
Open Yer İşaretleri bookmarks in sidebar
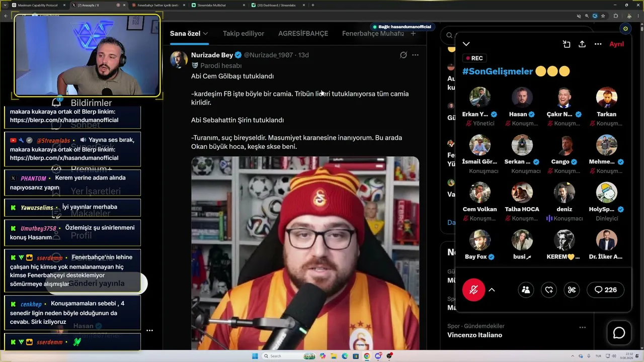click(x=86, y=191)
